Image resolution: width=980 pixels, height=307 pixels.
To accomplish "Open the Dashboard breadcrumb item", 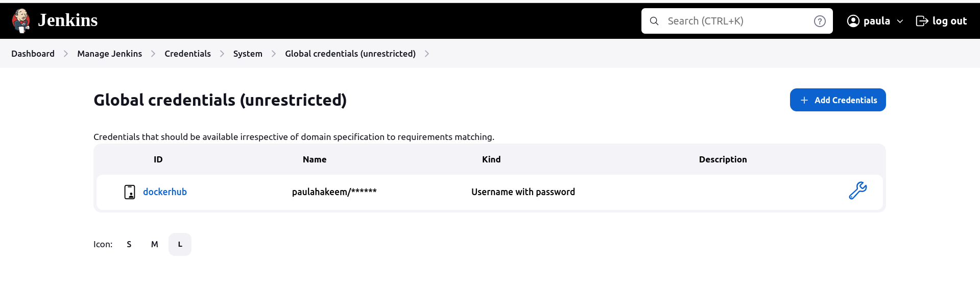I will tap(32, 54).
